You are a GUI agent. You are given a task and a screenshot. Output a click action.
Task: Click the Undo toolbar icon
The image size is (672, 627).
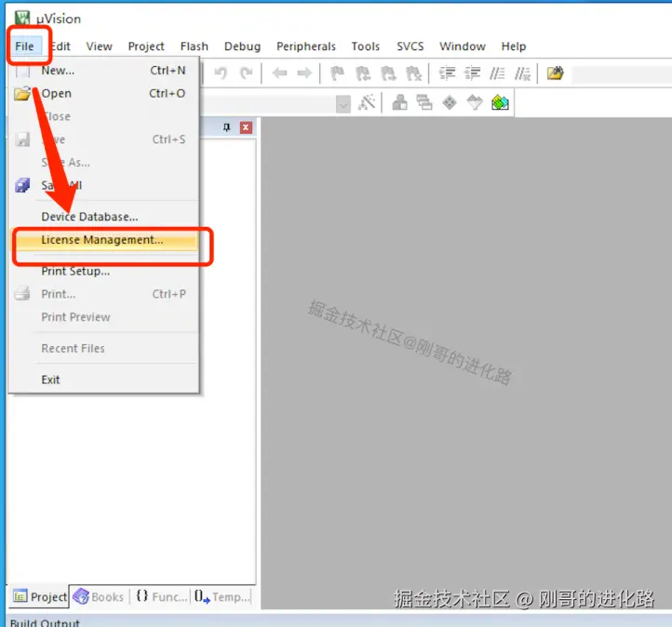[x=221, y=73]
